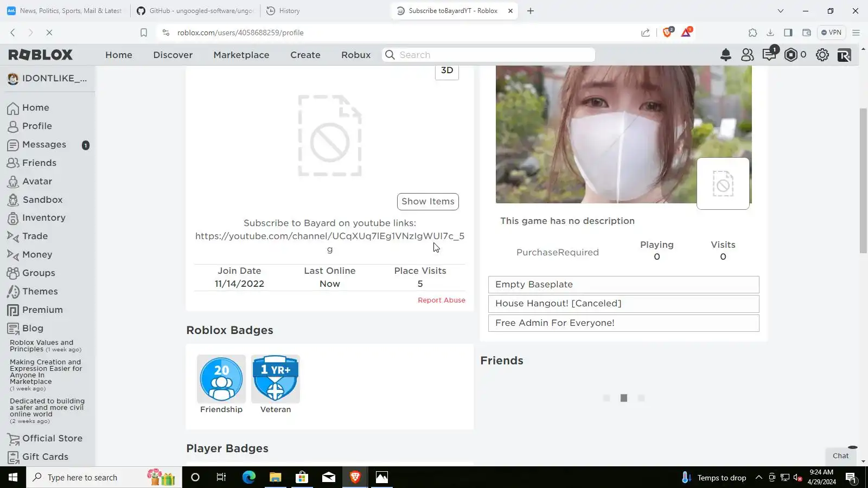
Task: Open browser downloads icon
Action: point(770,33)
